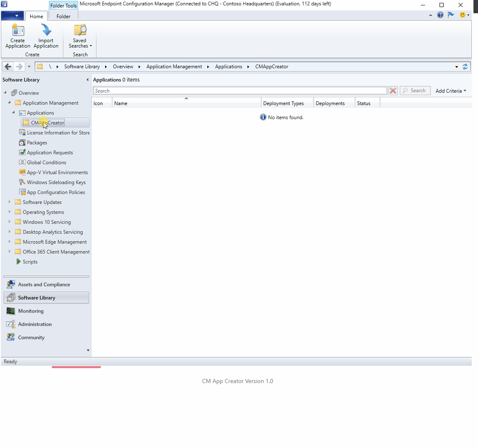Select the App Configuration Policies icon
The width and height of the screenshot is (478, 448).
click(22, 192)
